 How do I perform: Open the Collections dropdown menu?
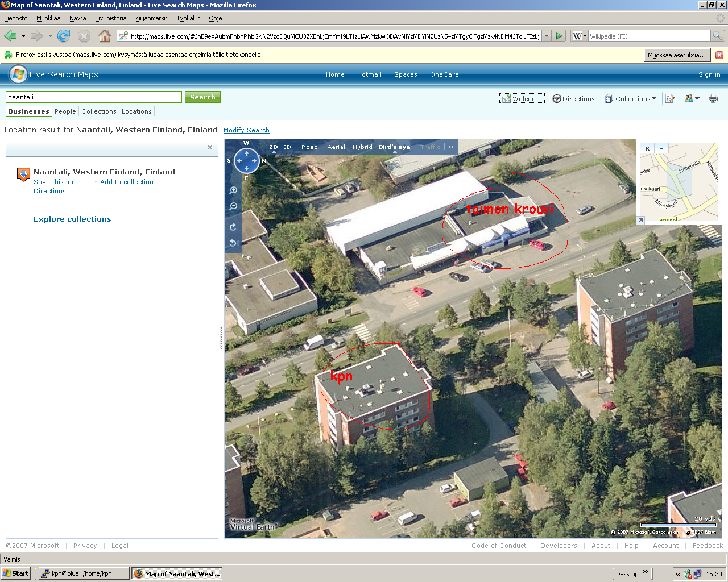coord(631,99)
